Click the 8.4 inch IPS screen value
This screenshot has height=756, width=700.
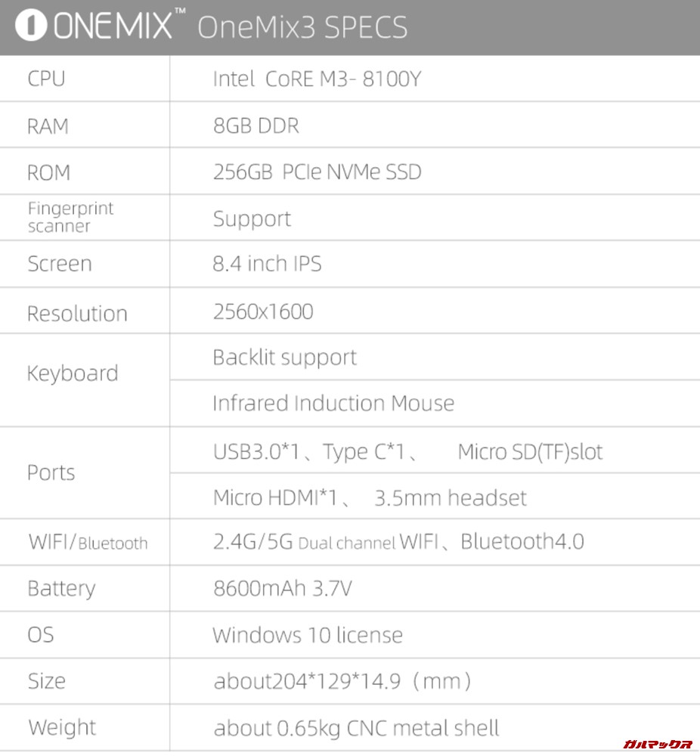click(x=267, y=264)
